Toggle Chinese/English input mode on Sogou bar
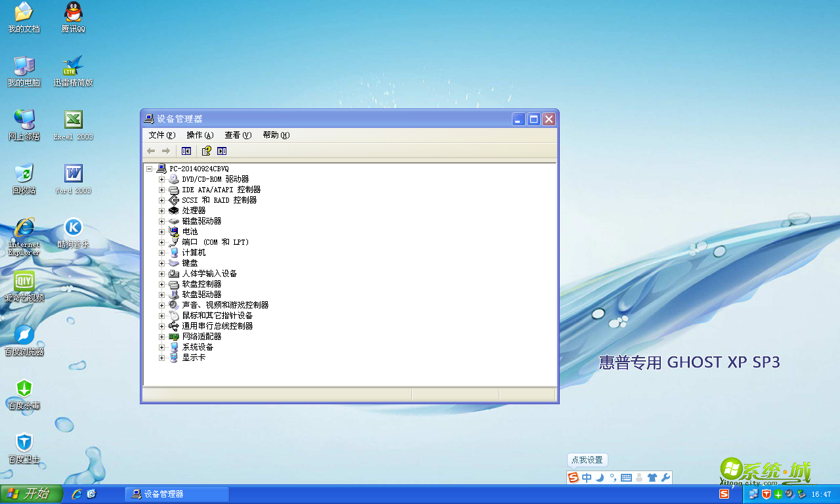 click(587, 478)
